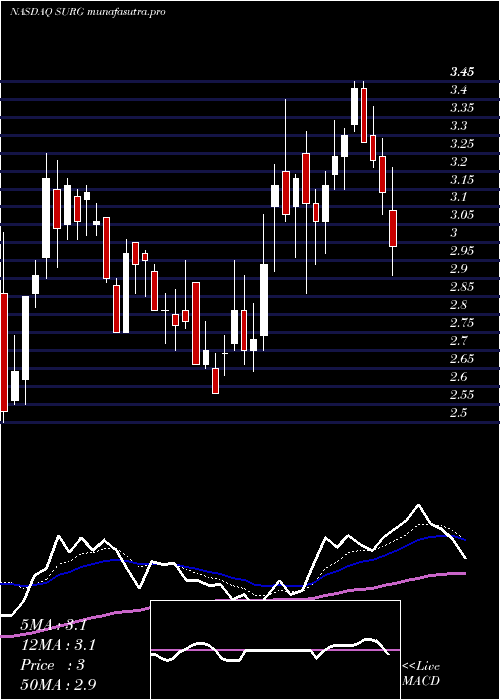Click the 2.8 price axis label
This screenshot has height=700, width=500.
458,304
